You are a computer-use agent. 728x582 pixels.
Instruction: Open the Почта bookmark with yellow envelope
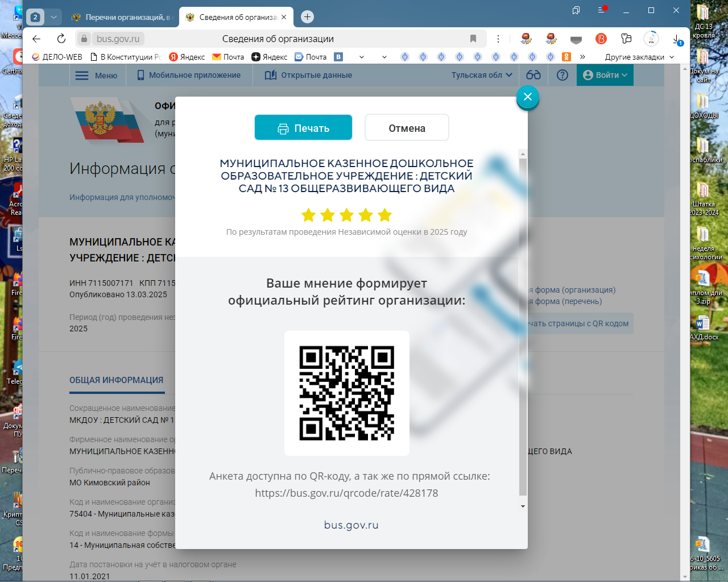pyautogui.click(x=228, y=57)
